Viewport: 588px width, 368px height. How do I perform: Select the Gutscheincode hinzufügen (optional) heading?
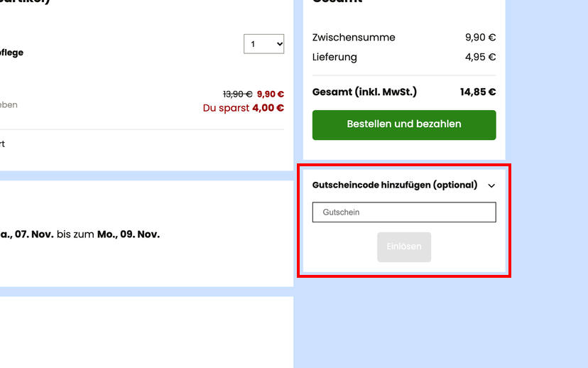point(395,185)
